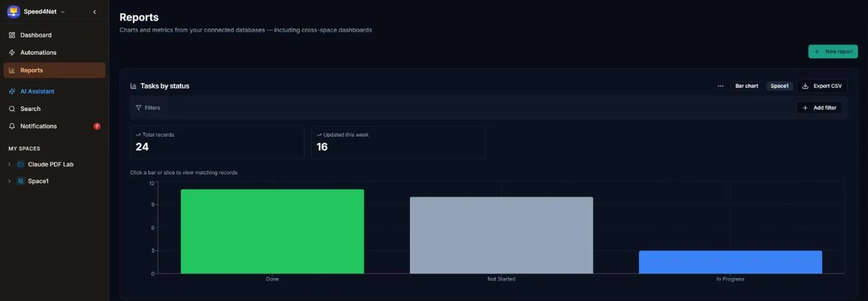Click the In Progress axis label
The width and height of the screenshot is (868, 301).
point(730,279)
